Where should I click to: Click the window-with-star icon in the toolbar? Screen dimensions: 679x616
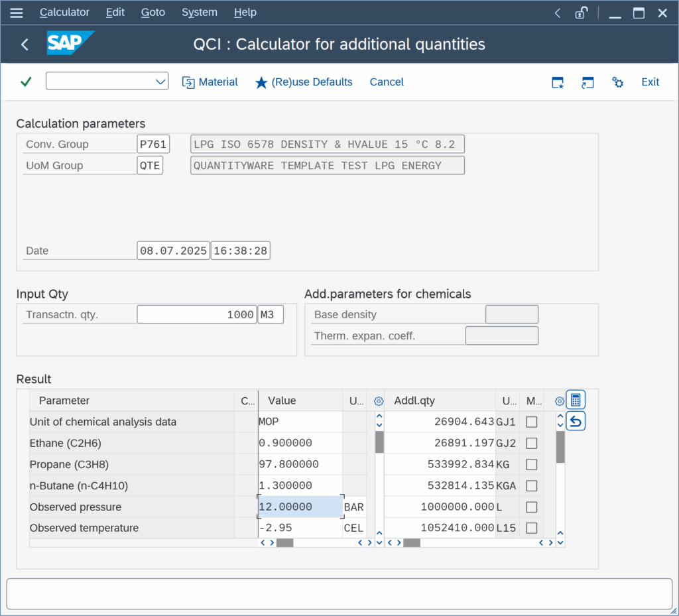coord(558,82)
